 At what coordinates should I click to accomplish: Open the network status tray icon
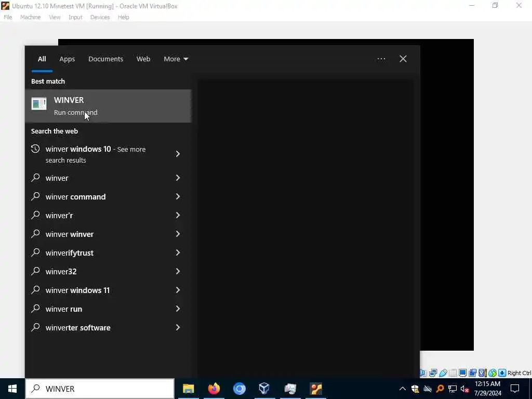pos(453,389)
